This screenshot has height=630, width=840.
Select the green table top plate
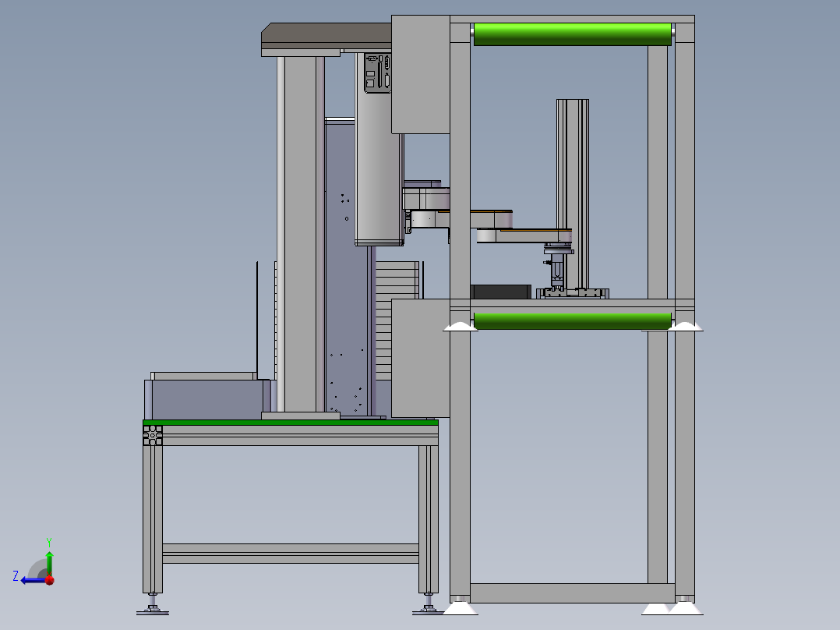(x=291, y=423)
